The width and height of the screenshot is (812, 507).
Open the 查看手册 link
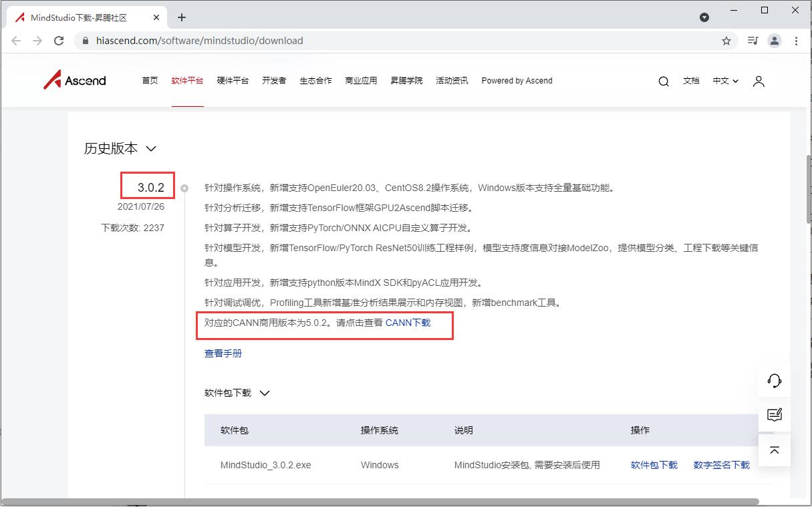223,353
